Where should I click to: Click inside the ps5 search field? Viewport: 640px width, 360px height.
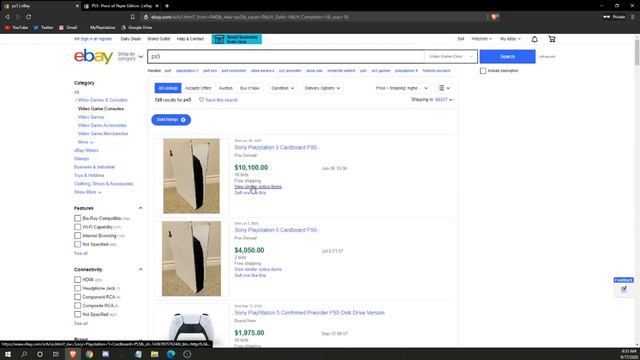(x=286, y=56)
